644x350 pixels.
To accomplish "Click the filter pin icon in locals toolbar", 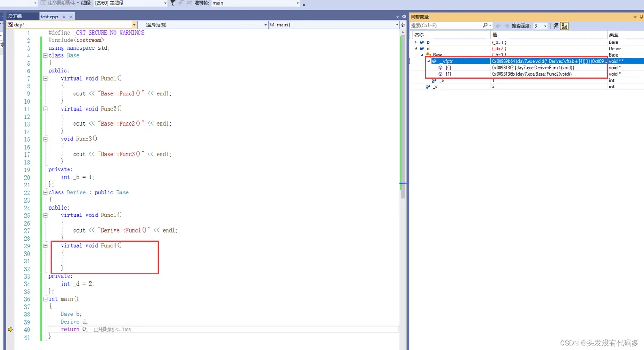I will click(556, 26).
